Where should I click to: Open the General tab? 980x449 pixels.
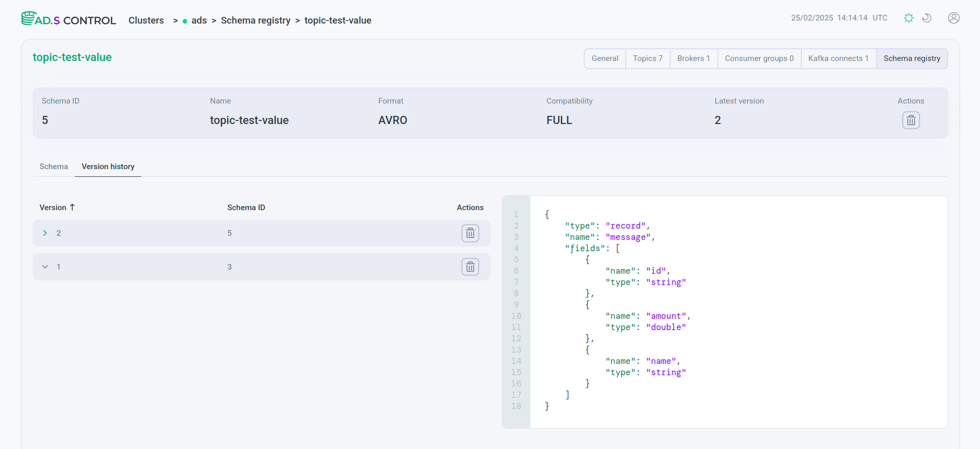click(x=605, y=58)
